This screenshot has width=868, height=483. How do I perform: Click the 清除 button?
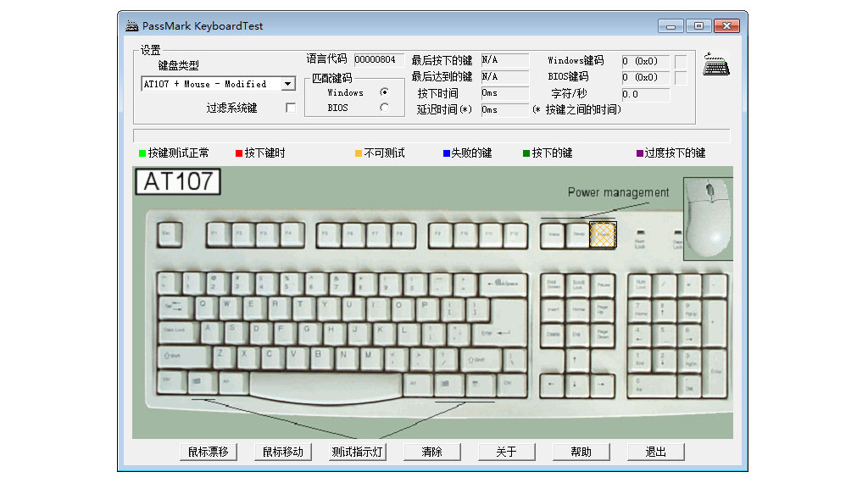point(431,452)
